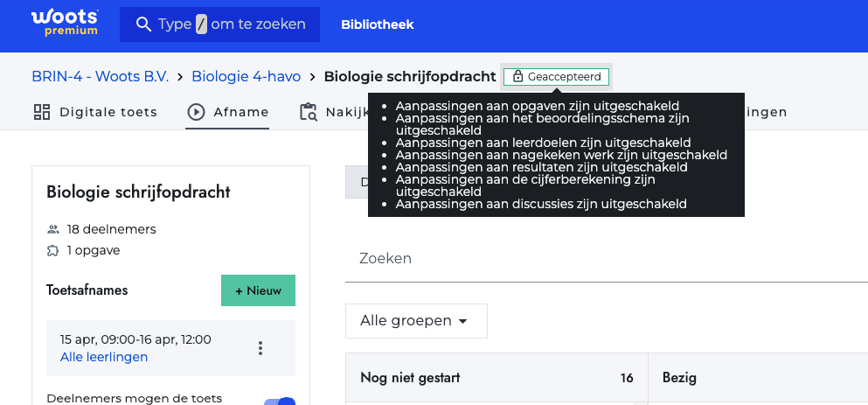Navigate to BRIN-4 - Woots B.V. breadcrumb
Image resolution: width=868 pixels, height=405 pixels.
click(x=100, y=76)
